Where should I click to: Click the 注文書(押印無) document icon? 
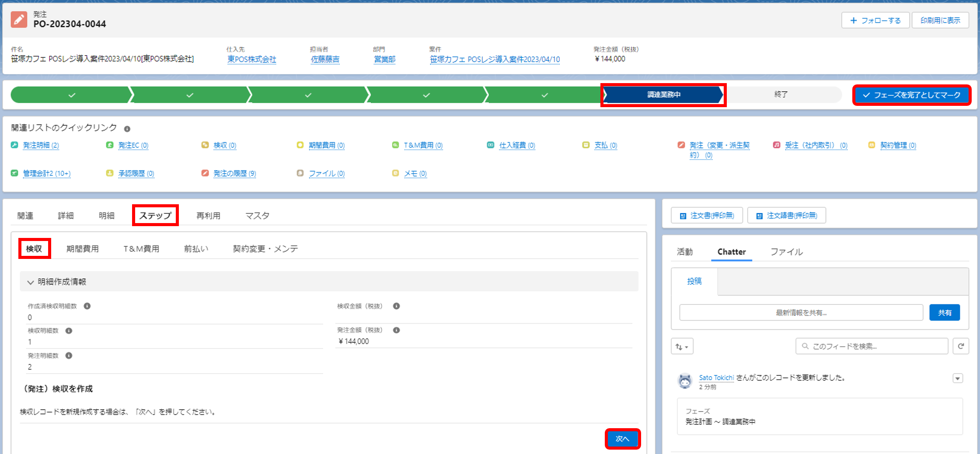click(683, 216)
